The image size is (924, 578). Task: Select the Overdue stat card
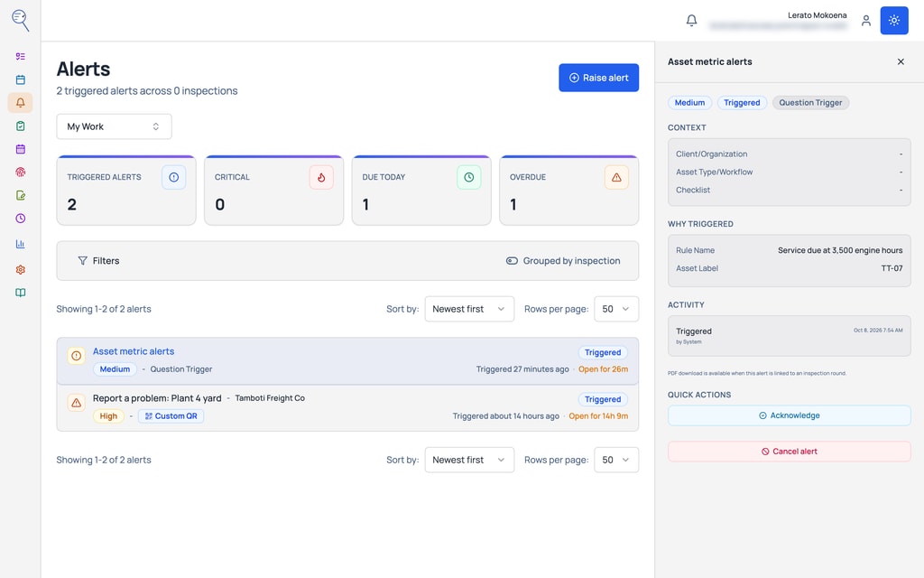point(568,191)
